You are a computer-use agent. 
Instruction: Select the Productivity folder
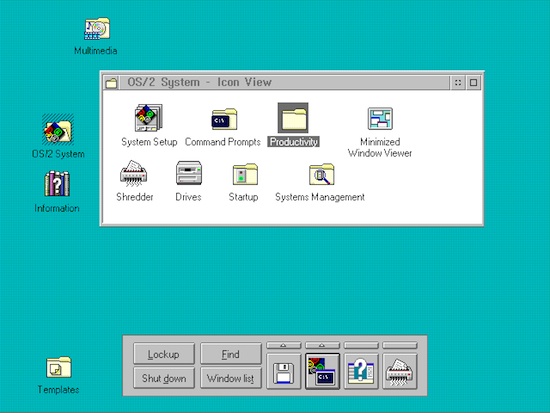293,118
